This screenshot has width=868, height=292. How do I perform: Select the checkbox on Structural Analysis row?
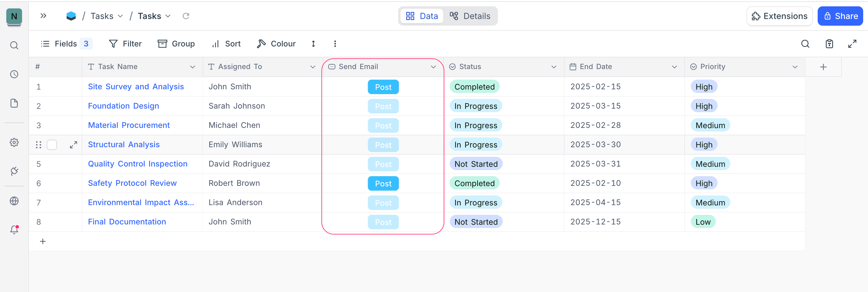coord(52,145)
